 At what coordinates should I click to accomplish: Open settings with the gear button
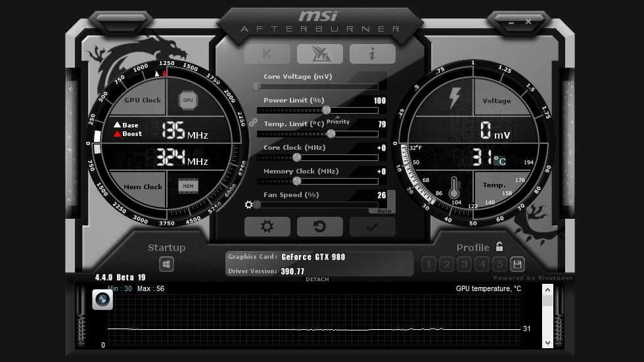coord(267,227)
